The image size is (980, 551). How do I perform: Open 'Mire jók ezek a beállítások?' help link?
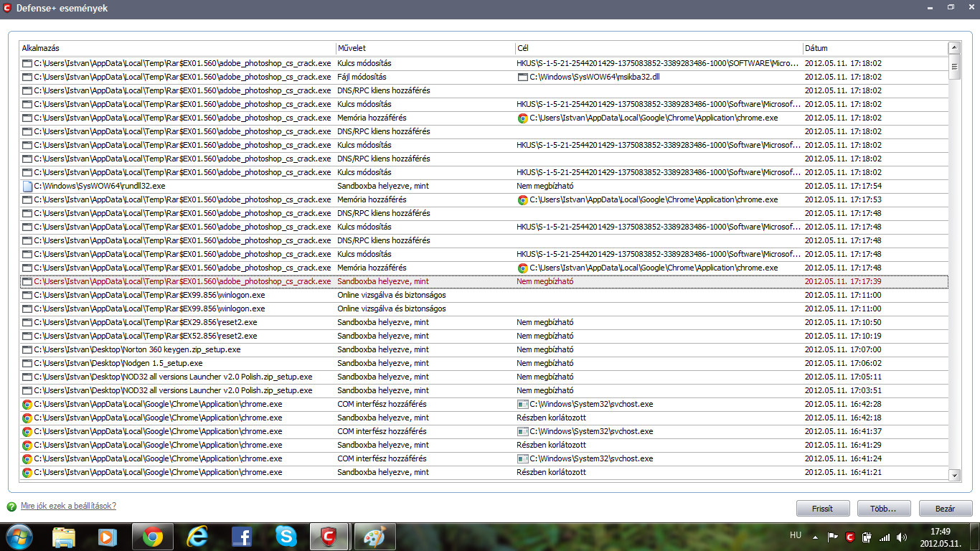pos(68,506)
